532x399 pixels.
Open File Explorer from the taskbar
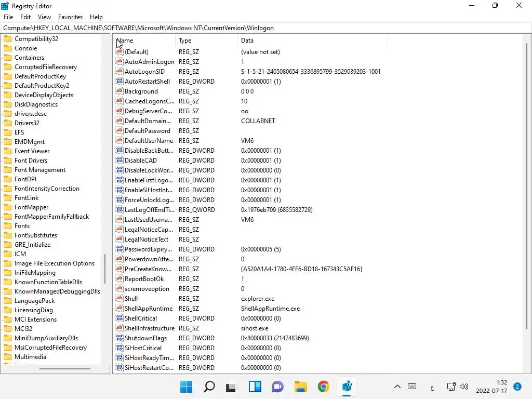[301, 387]
